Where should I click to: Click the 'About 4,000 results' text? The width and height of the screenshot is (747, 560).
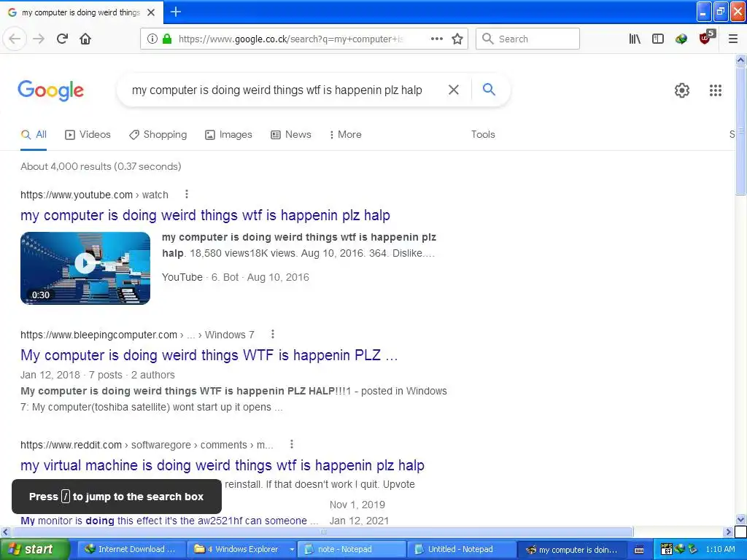coord(101,167)
